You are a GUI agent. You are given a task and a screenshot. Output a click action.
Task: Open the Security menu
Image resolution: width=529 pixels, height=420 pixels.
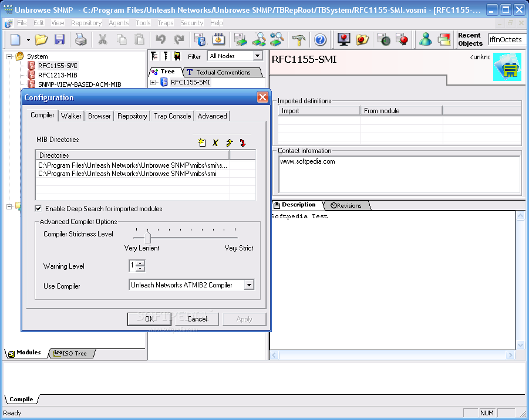[191, 23]
